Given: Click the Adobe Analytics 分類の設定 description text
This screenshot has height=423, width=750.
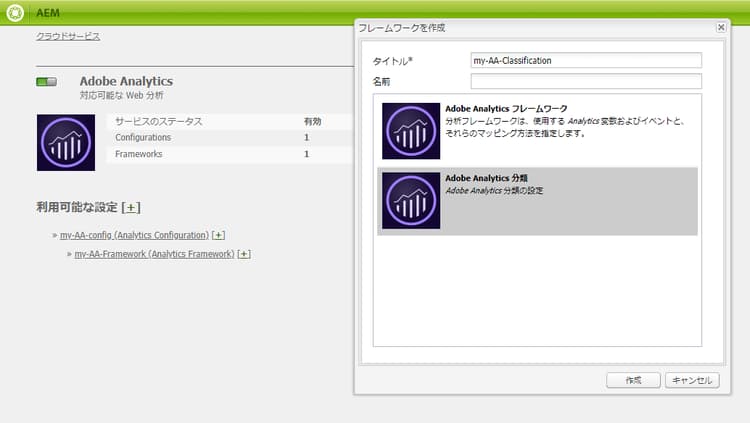Looking at the screenshot, I should tap(494, 190).
